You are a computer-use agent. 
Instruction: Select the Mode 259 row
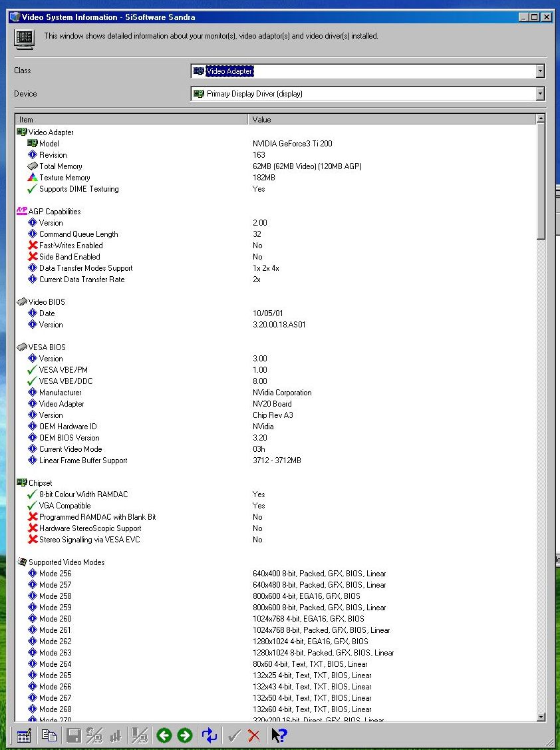click(x=276, y=608)
